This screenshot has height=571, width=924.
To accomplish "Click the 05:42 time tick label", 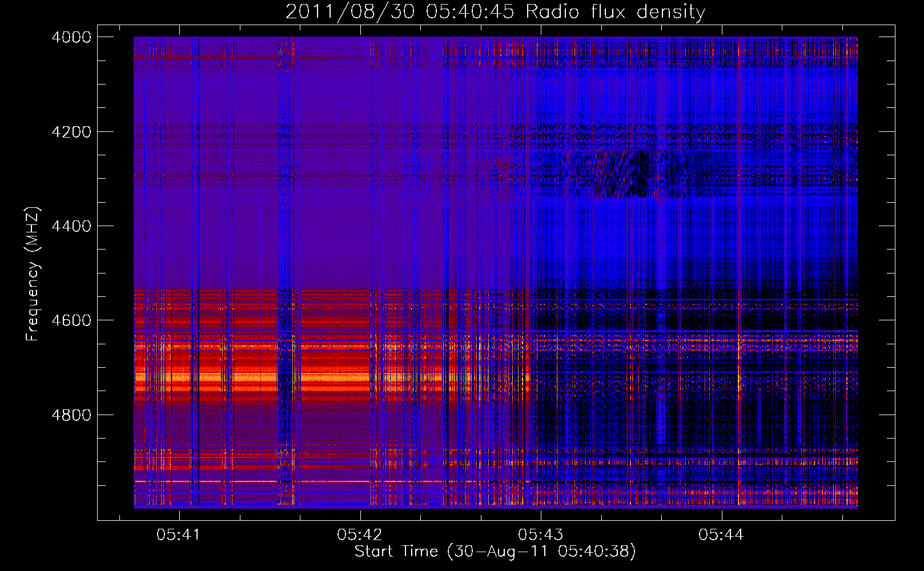I will pyautogui.click(x=360, y=535).
